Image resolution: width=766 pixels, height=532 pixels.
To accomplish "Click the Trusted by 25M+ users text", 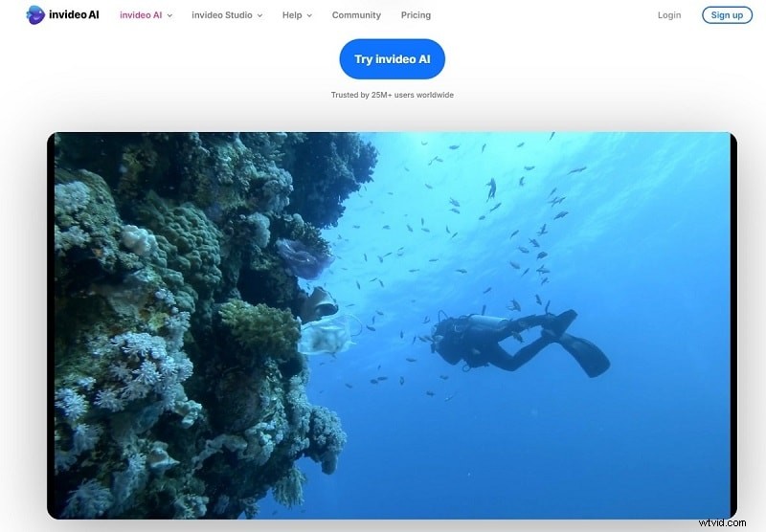I will point(392,95).
